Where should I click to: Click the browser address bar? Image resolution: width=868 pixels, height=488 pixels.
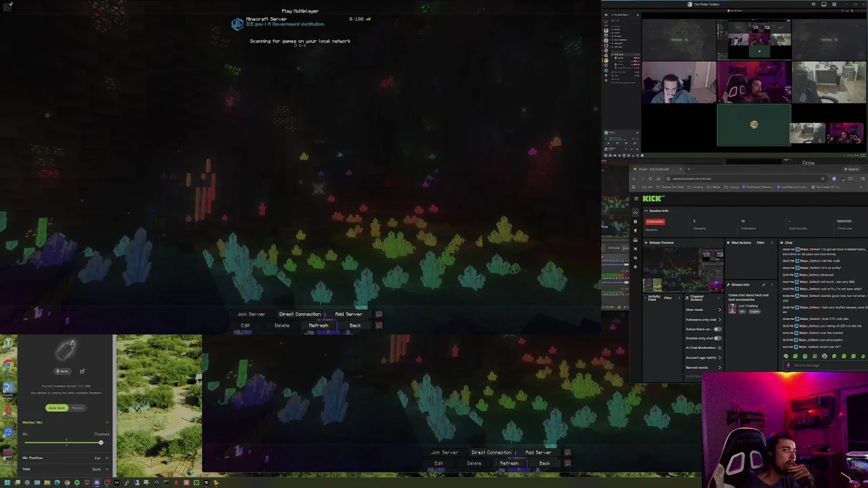pos(745,179)
